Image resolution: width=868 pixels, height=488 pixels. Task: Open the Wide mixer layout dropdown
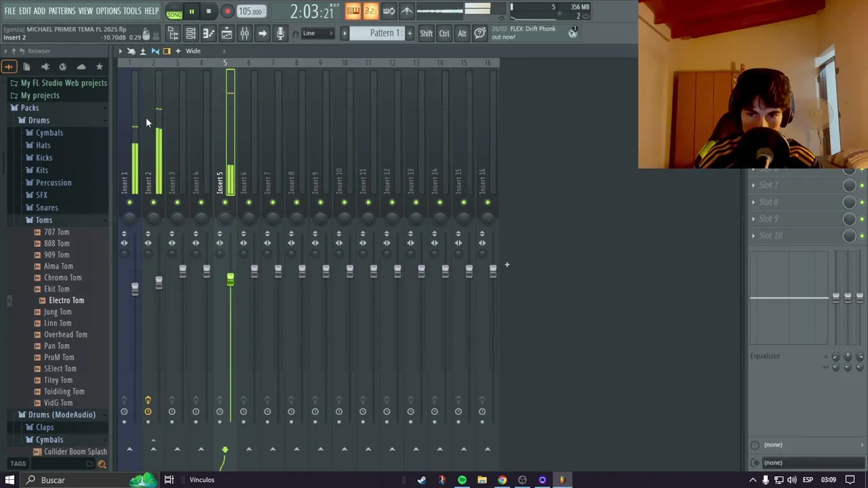[x=193, y=51]
